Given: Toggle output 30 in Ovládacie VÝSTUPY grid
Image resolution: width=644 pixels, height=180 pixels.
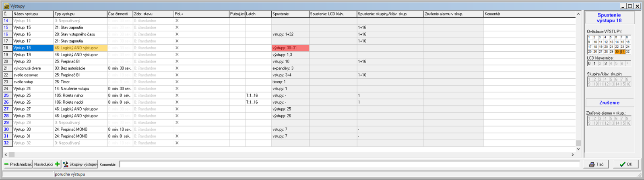Looking at the screenshot, I should [x=617, y=52].
